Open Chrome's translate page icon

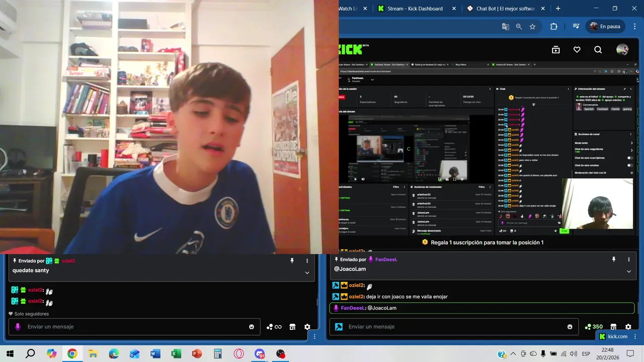click(505, 27)
